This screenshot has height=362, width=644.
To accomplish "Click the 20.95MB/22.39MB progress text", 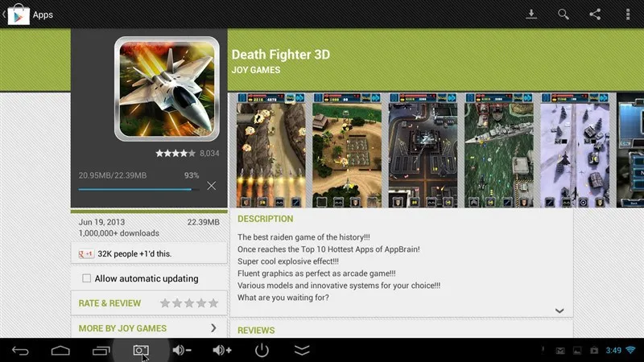I will pyautogui.click(x=113, y=175).
